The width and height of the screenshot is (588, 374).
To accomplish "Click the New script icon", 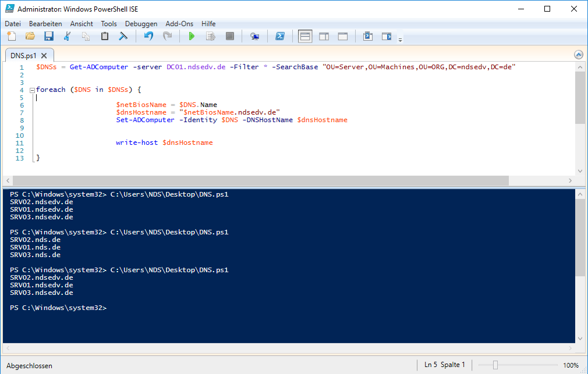I will pyautogui.click(x=11, y=37).
